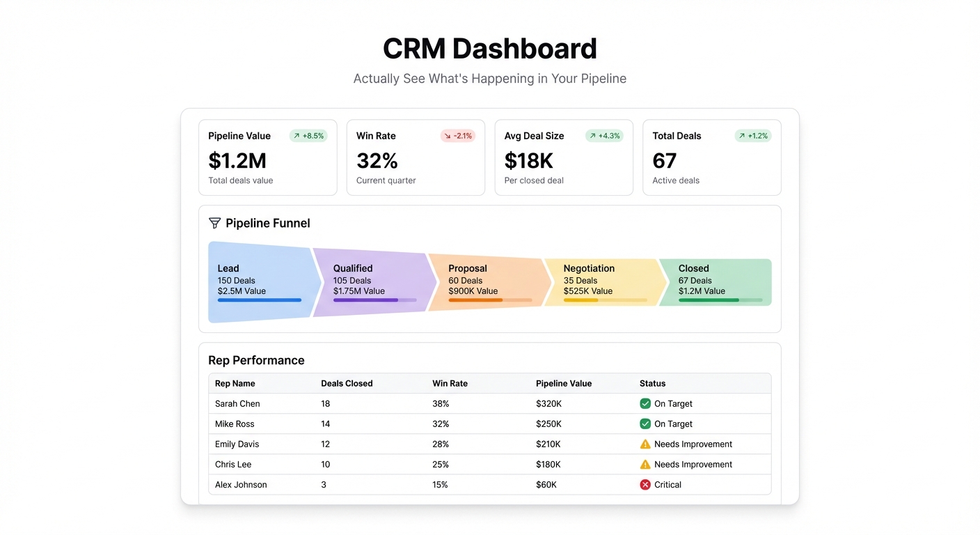Click the progress bar under Qualified stage
Viewport: 980px width, 535px height.
click(x=376, y=299)
